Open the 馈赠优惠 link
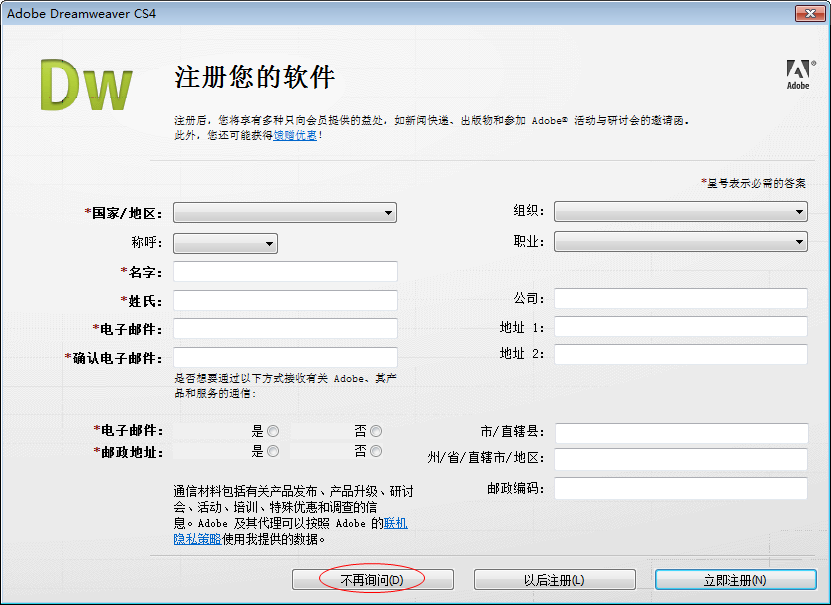This screenshot has width=831, height=605. point(295,135)
